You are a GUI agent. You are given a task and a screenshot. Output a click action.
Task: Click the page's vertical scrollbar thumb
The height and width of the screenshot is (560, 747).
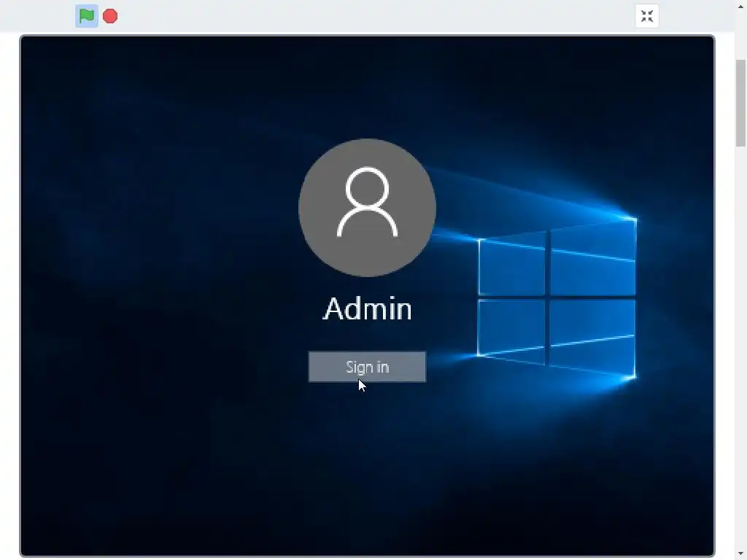(740, 103)
